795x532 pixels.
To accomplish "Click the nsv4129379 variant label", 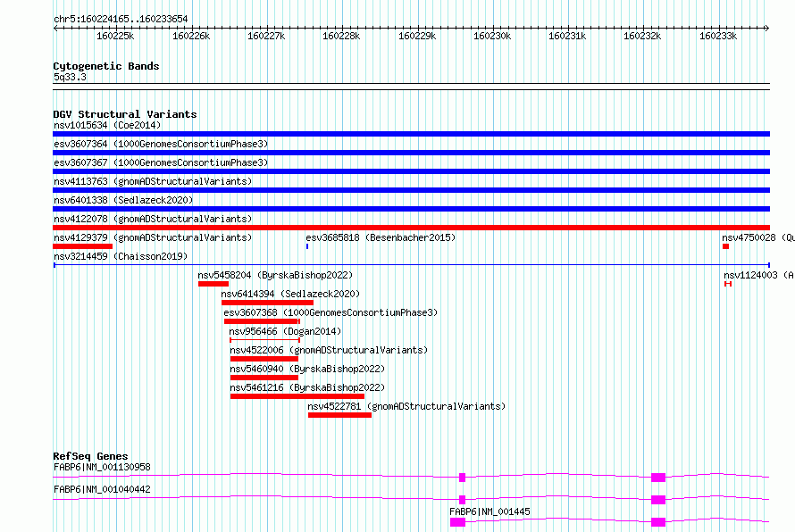I will pyautogui.click(x=153, y=237).
